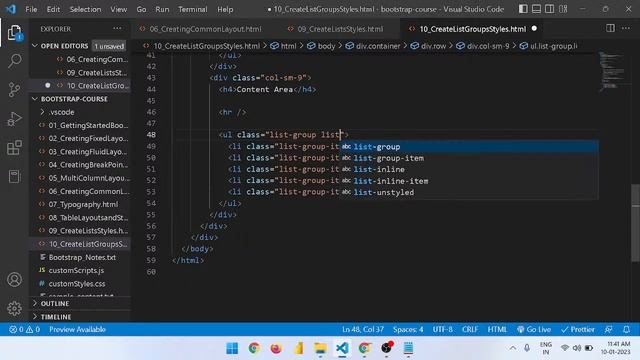Screen dimensions: 640x360
Task: Open Customize Layout icon in title bar
Action: (563, 9)
